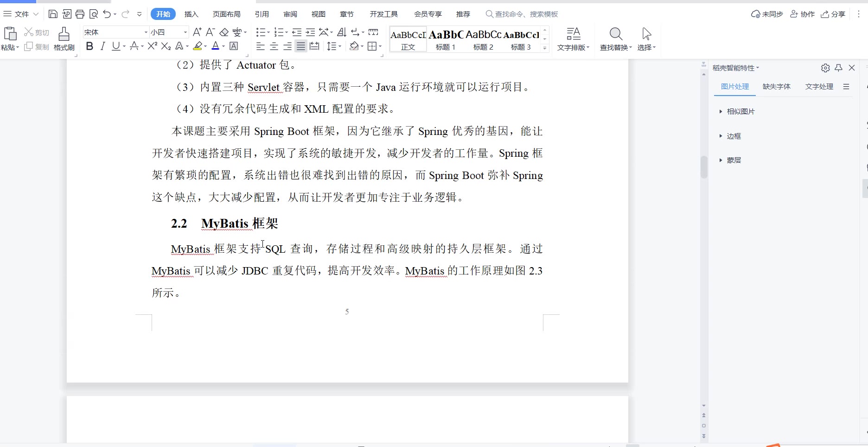Set Center paragraph alignment
Viewport: 868px width, 447px height.
(x=274, y=46)
